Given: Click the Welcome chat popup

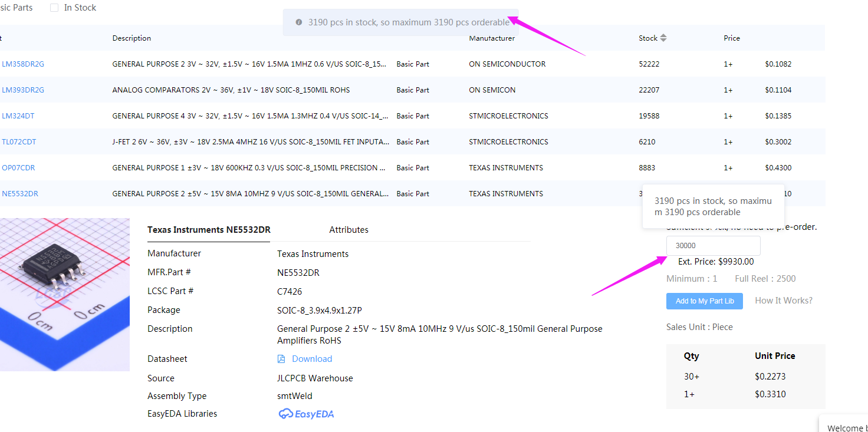Looking at the screenshot, I should click(x=844, y=424).
